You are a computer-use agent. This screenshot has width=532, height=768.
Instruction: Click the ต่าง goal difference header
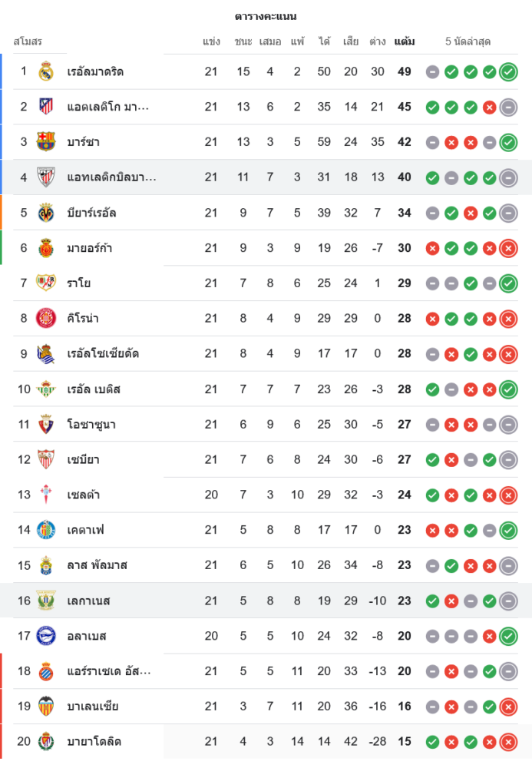(377, 41)
